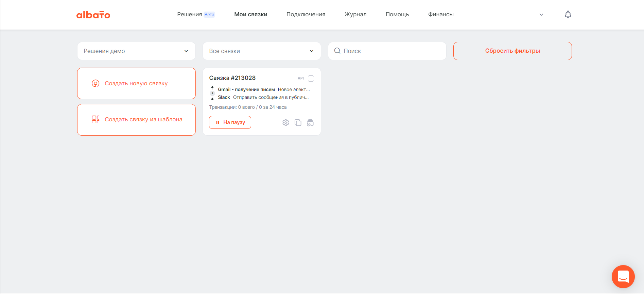644x294 pixels.
Task: Click the albato logo
Action: click(x=93, y=15)
